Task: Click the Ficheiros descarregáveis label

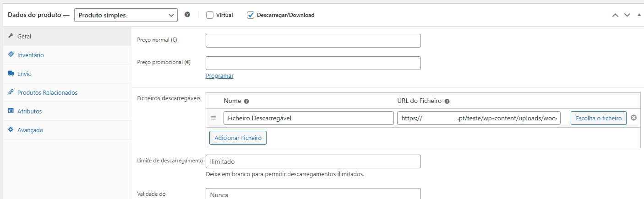Action: (169, 99)
